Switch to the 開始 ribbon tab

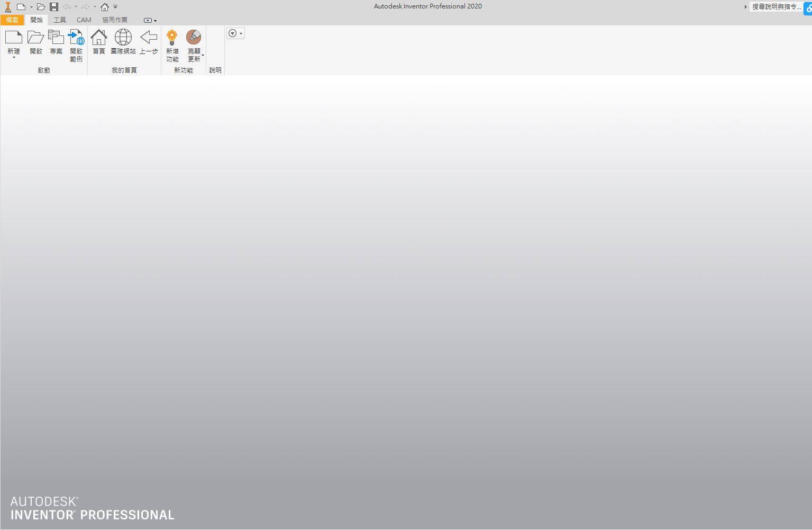click(37, 20)
